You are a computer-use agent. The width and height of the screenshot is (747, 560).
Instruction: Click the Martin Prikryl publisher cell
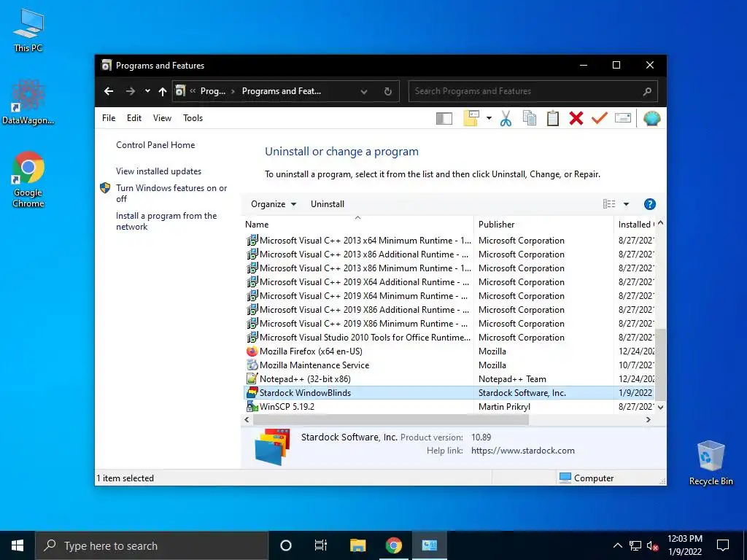coord(504,407)
